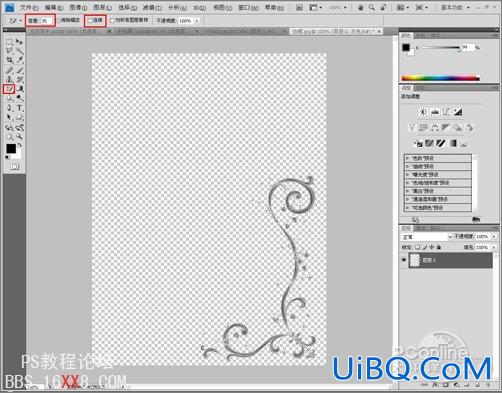The image size is (502, 393).
Task: Select the Eyedropper tool
Action: click(20, 60)
